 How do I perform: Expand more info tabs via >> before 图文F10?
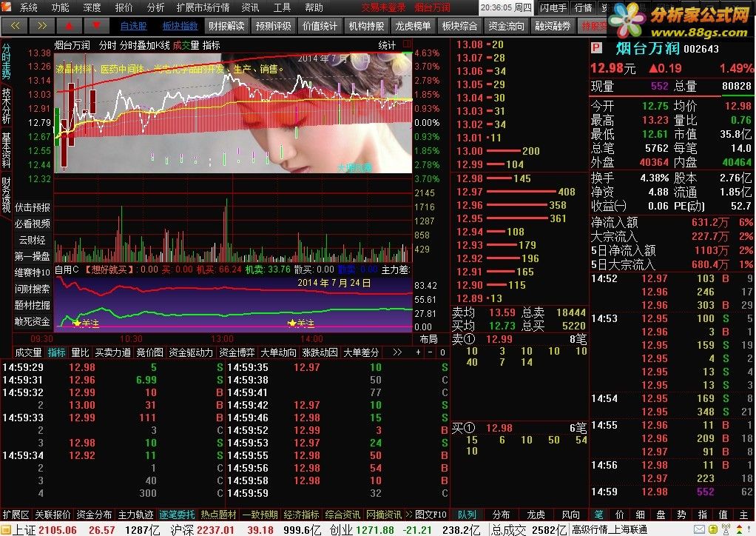point(409,515)
